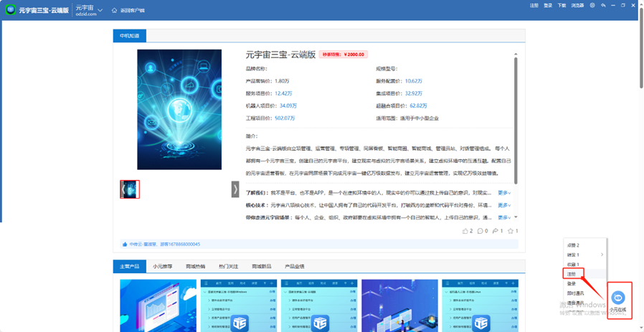
Task: Click 登录 in the top title bar
Action: tap(548, 5)
